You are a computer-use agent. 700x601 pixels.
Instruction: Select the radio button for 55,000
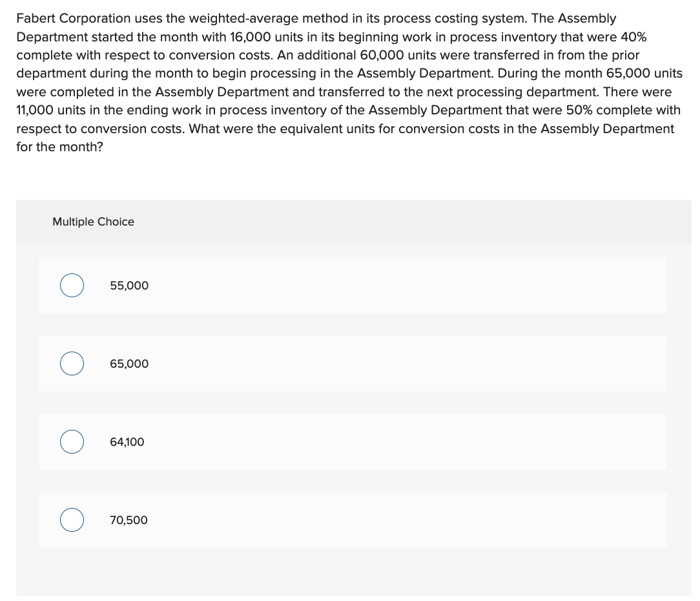point(72,285)
